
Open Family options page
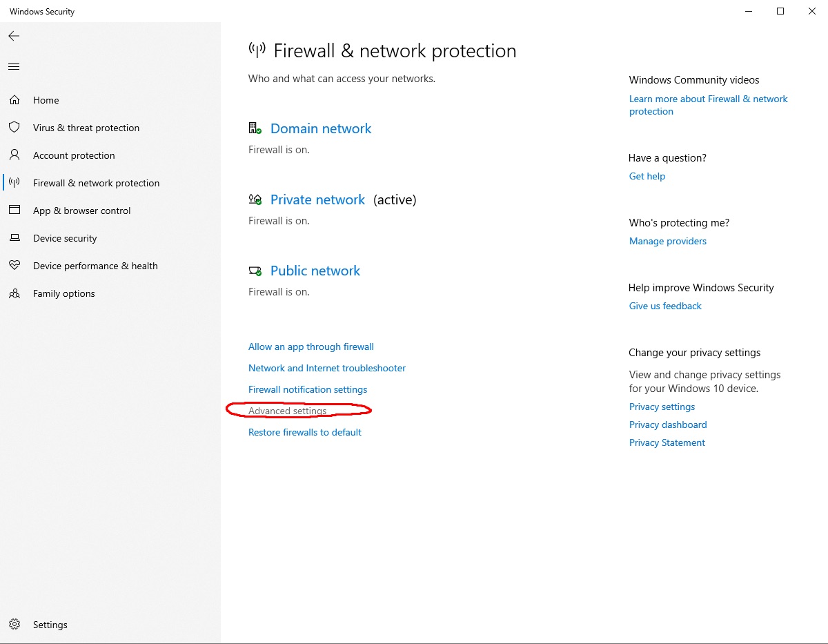[x=64, y=293]
